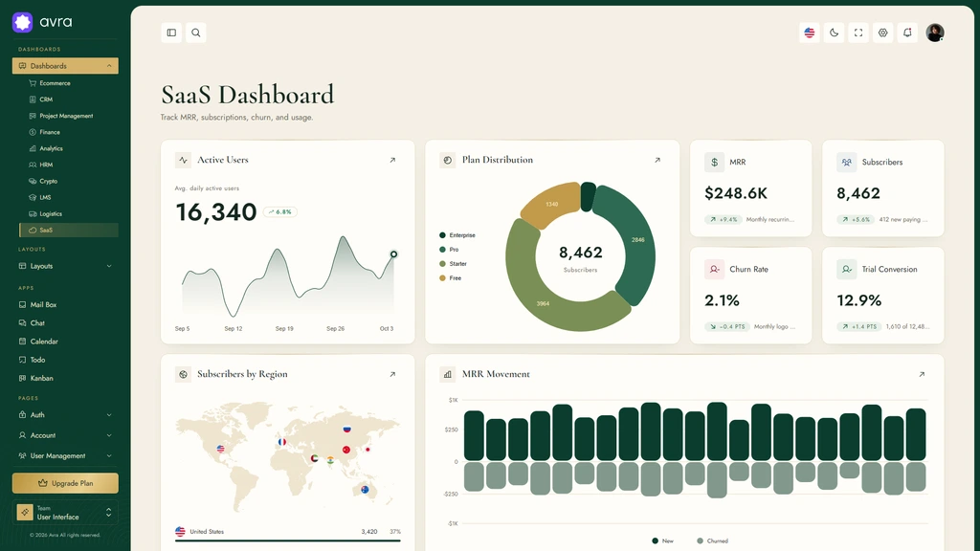Enter fullscreen mode via the expand icon
The image size is (980, 551).
pos(858,33)
